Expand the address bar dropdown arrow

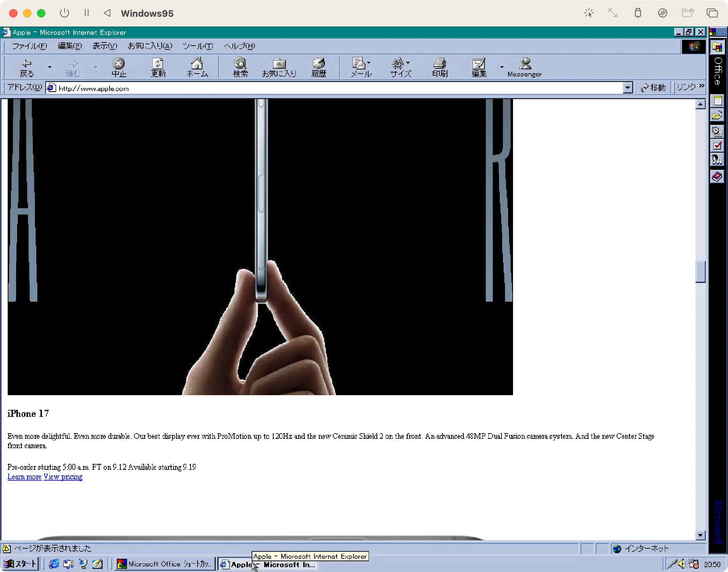627,88
